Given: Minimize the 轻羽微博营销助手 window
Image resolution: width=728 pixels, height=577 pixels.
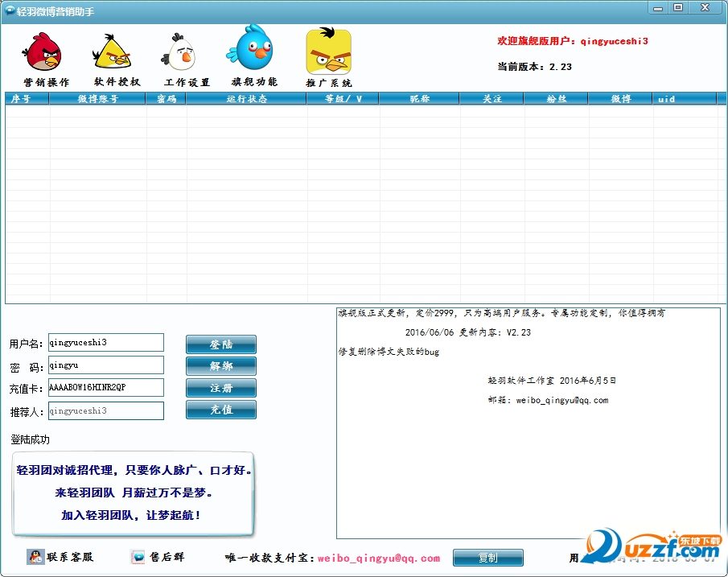Looking at the screenshot, I should coord(658,8).
